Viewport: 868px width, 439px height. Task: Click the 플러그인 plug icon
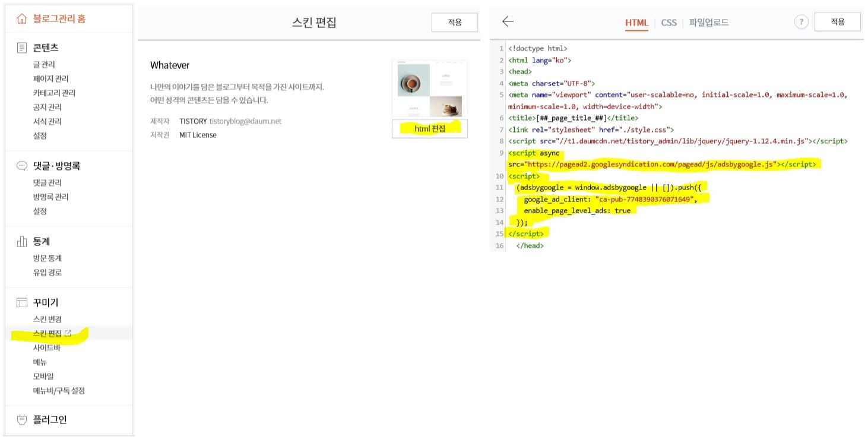click(x=22, y=419)
